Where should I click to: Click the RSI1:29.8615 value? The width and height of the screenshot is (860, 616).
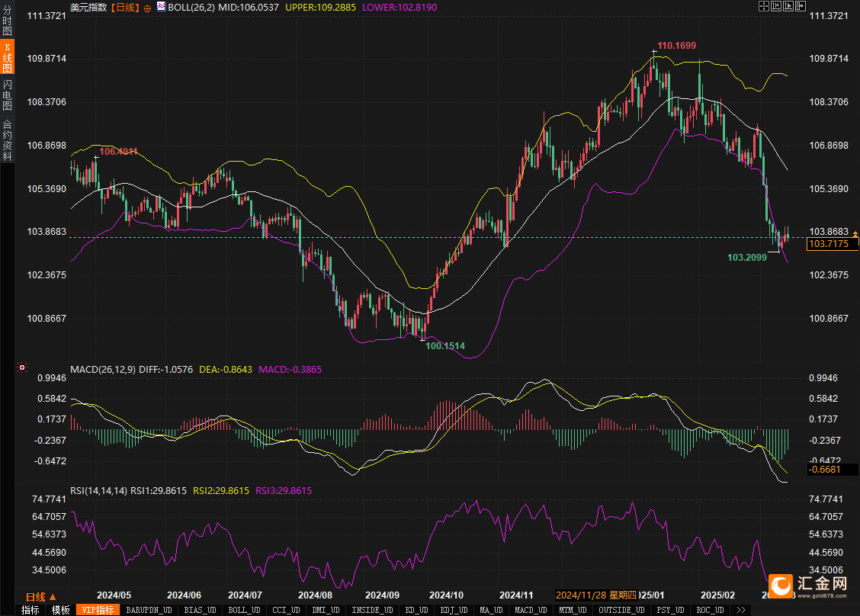pyautogui.click(x=159, y=491)
